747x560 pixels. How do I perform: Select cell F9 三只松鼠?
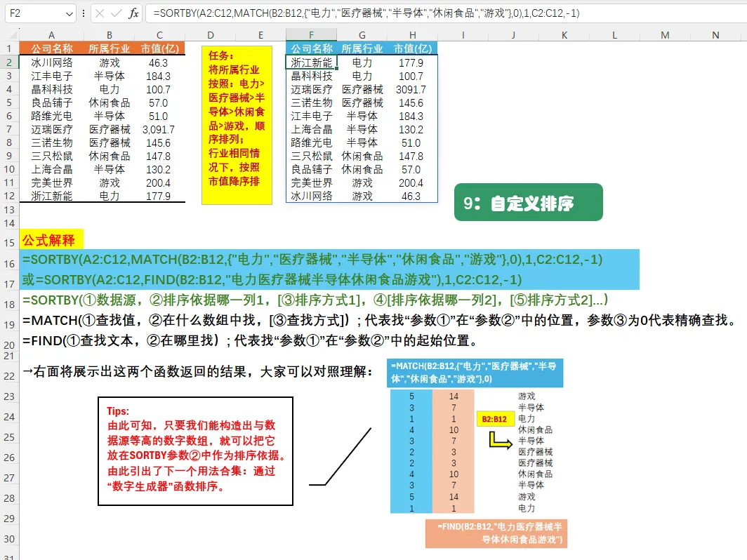click(x=312, y=156)
